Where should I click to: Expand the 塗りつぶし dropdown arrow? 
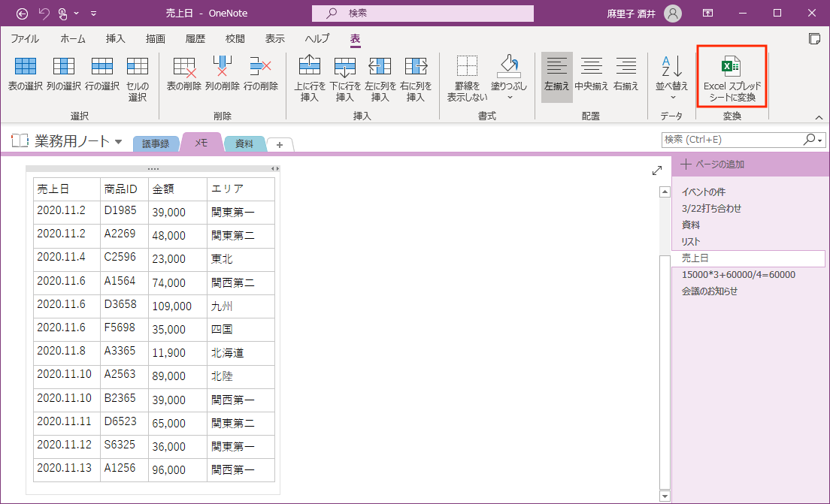point(510,98)
